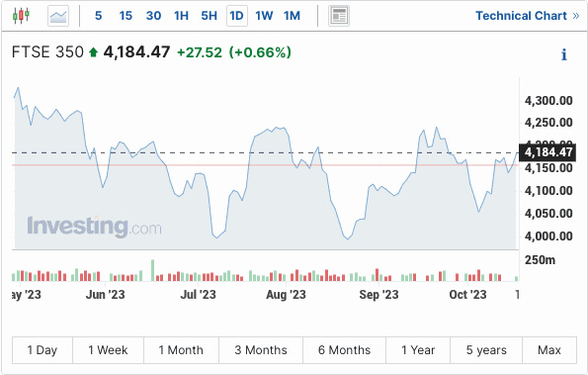Click the Jun '23 date label
588x375 pixels.
point(105,295)
